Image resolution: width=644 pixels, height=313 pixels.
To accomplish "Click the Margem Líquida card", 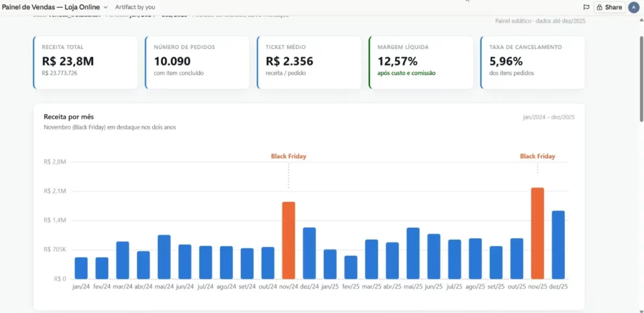I will [421, 62].
